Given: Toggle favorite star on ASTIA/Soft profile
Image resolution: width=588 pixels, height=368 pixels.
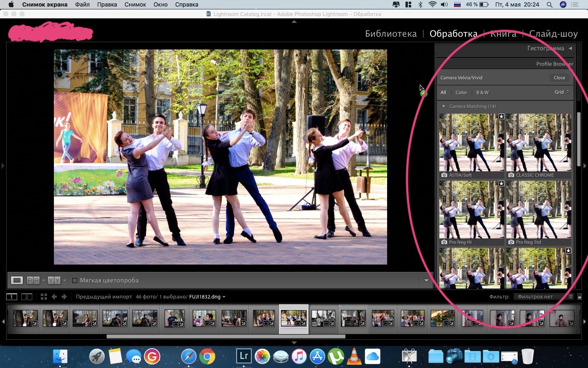Looking at the screenshot, I should point(501,117).
